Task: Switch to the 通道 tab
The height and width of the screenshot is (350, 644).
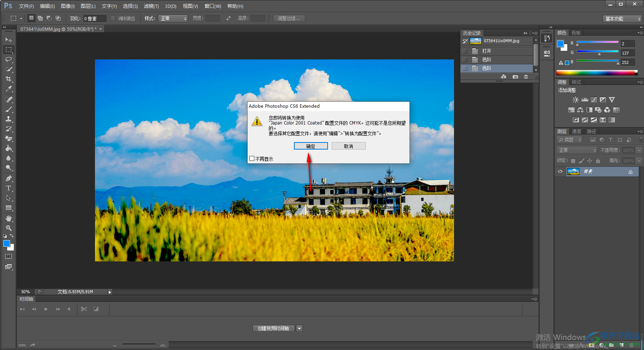Action: click(576, 131)
